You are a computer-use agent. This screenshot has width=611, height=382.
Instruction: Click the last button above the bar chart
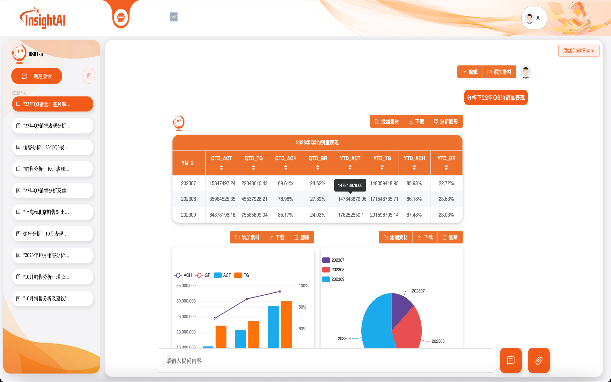pyautogui.click(x=302, y=237)
